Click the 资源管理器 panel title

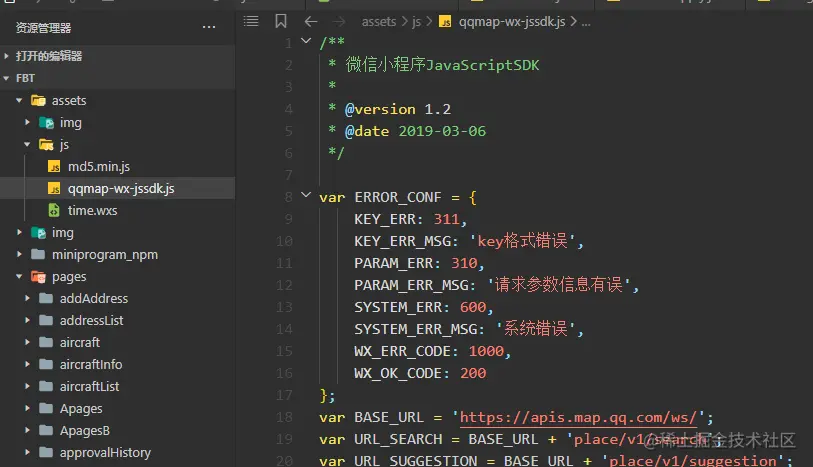(43, 28)
